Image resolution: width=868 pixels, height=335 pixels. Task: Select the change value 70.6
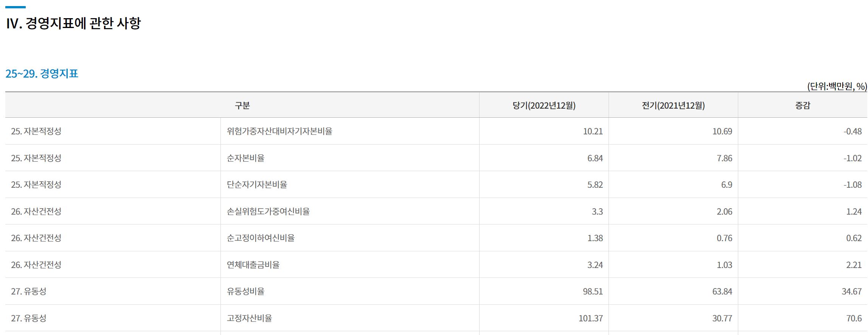(854, 318)
